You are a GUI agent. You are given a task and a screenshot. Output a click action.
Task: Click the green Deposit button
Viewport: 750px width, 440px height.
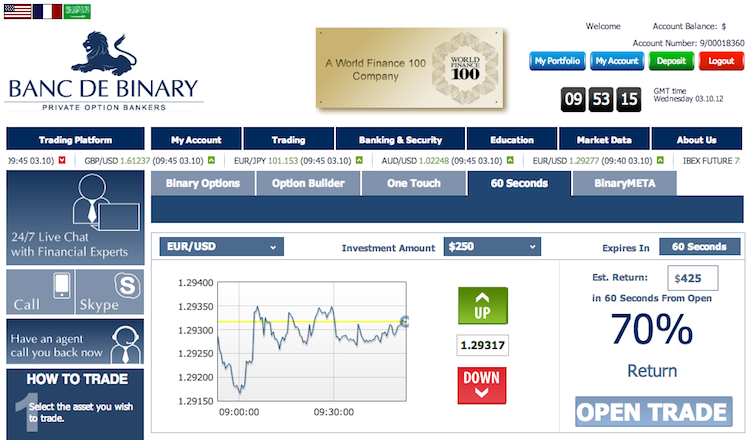[671, 61]
